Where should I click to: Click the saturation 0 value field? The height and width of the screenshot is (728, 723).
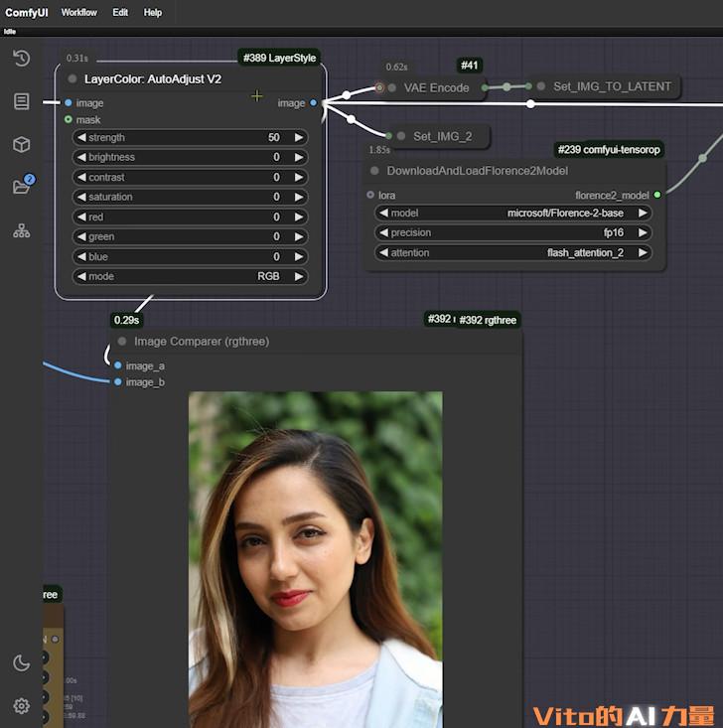190,197
